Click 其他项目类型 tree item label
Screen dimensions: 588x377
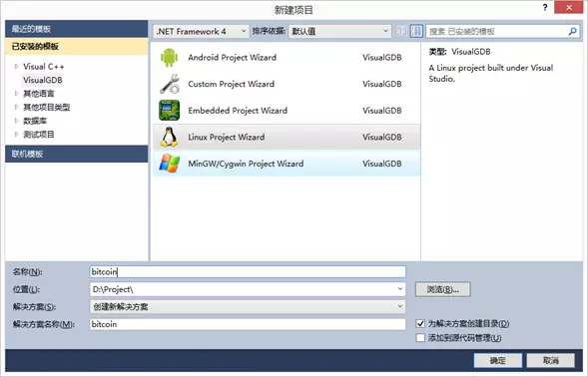point(47,107)
